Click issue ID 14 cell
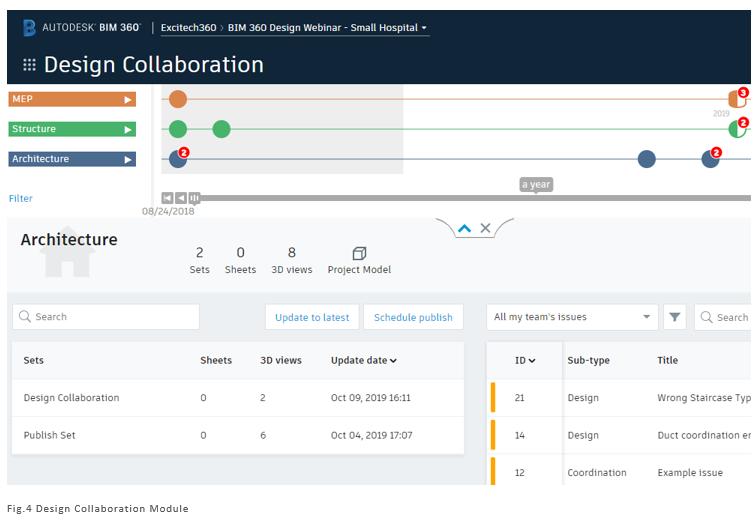Viewport: 751px width, 525px height. tap(520, 435)
